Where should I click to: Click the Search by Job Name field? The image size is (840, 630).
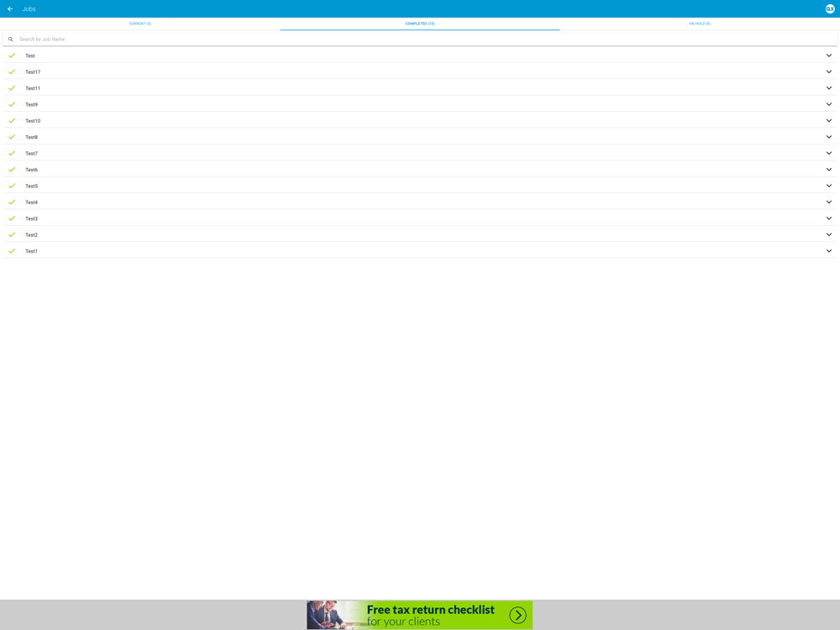coord(420,39)
